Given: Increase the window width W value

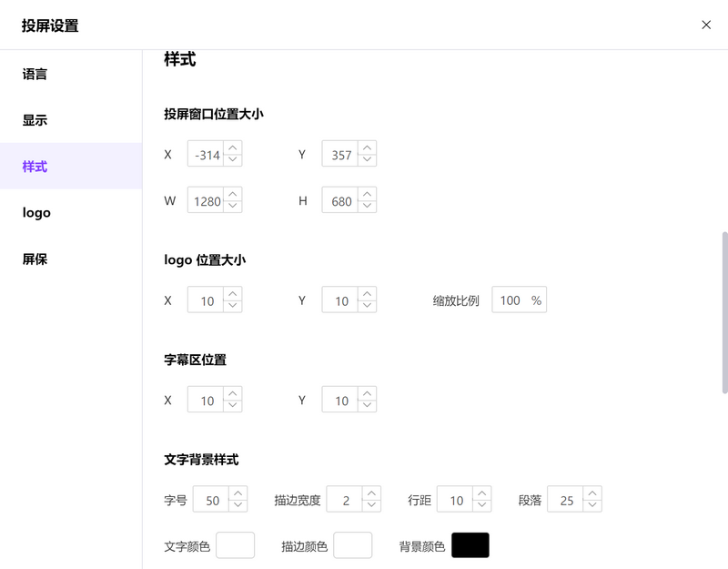Looking at the screenshot, I should click(x=233, y=194).
